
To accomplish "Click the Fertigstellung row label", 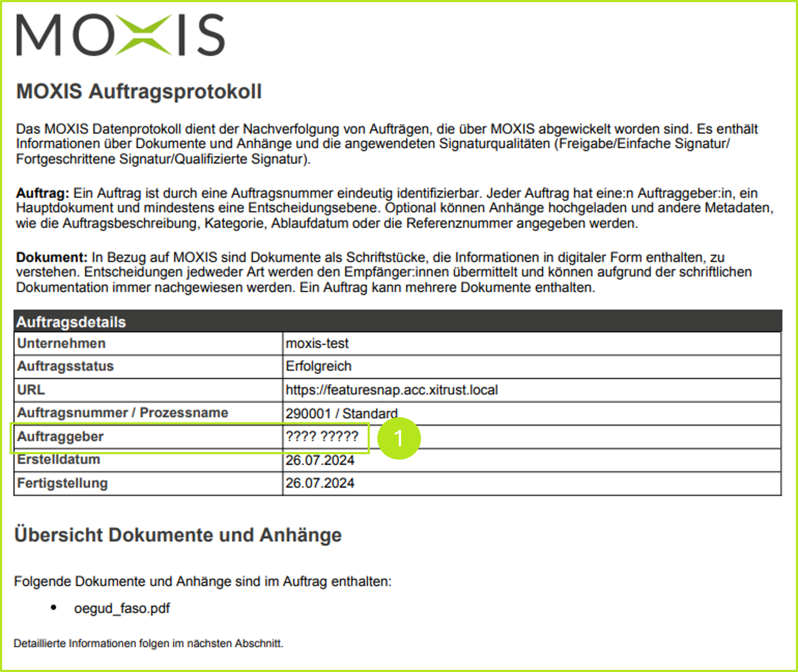I will [x=62, y=483].
